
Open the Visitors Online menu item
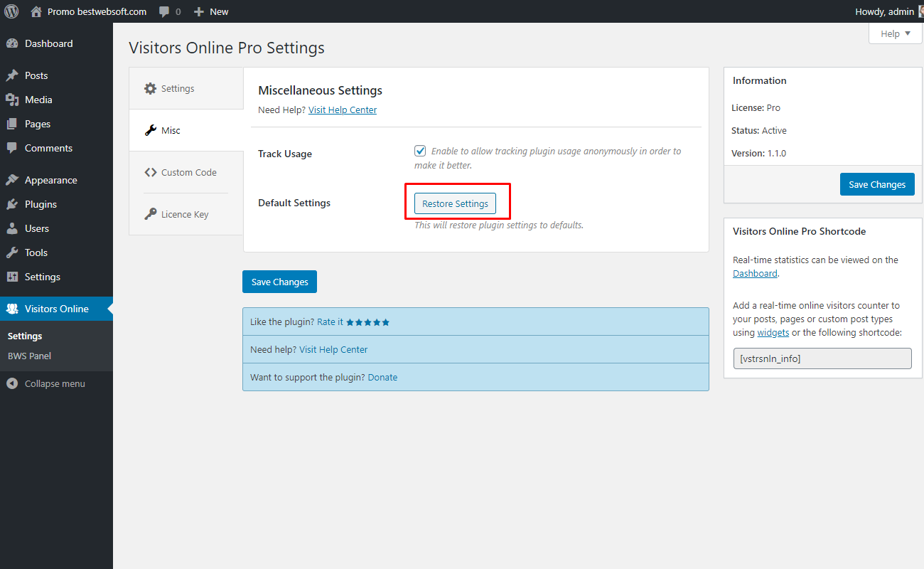56,309
